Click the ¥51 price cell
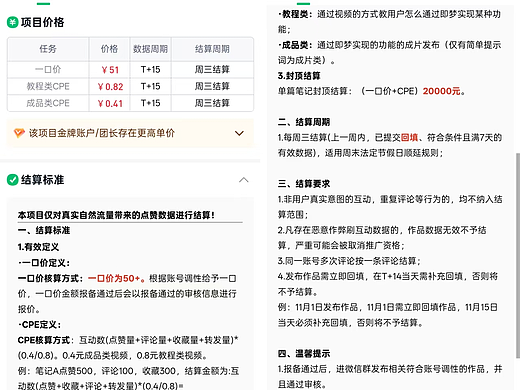 110,70
